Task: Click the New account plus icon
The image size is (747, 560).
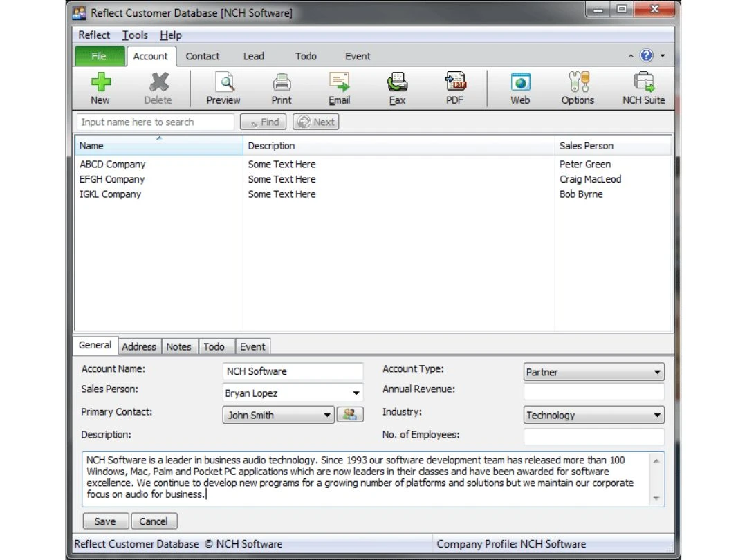Action: click(100, 82)
